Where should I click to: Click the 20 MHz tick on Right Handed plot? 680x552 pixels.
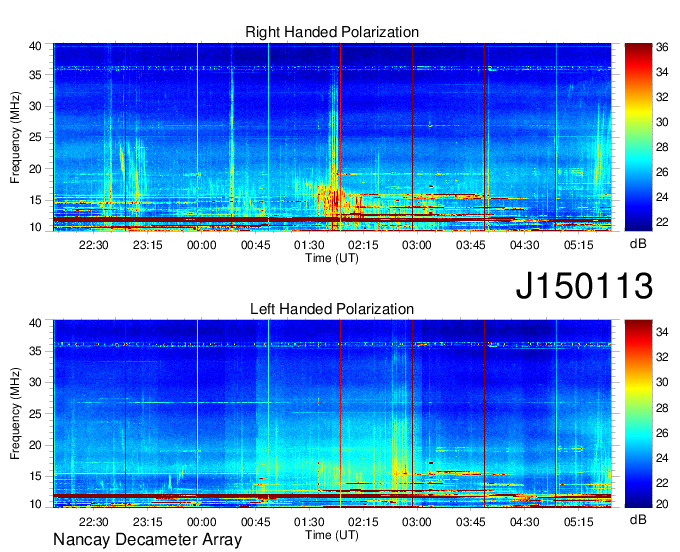(35, 169)
